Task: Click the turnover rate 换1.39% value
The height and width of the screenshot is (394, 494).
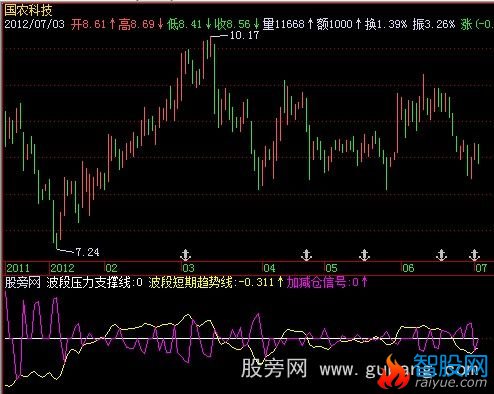Action: coord(386,24)
